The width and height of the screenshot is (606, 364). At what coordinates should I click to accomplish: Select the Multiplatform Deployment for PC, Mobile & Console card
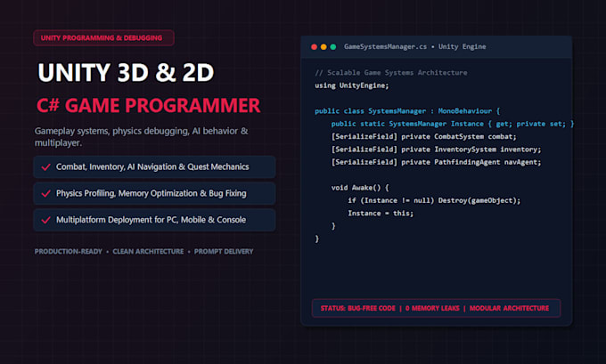154,220
